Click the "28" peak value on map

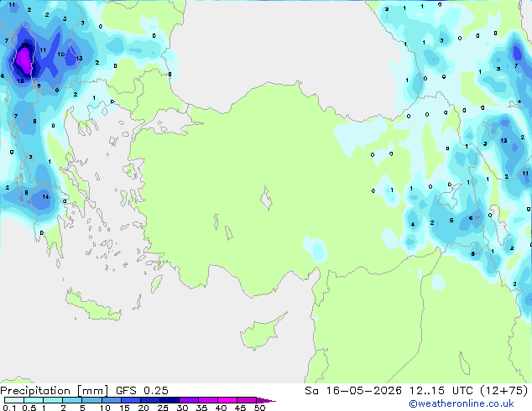(x=25, y=45)
